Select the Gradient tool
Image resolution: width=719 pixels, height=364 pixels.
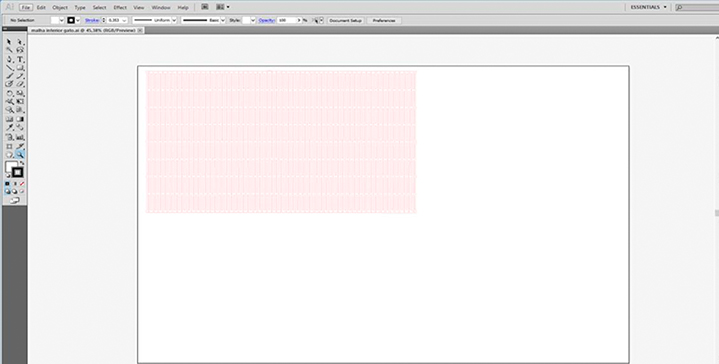(x=20, y=119)
